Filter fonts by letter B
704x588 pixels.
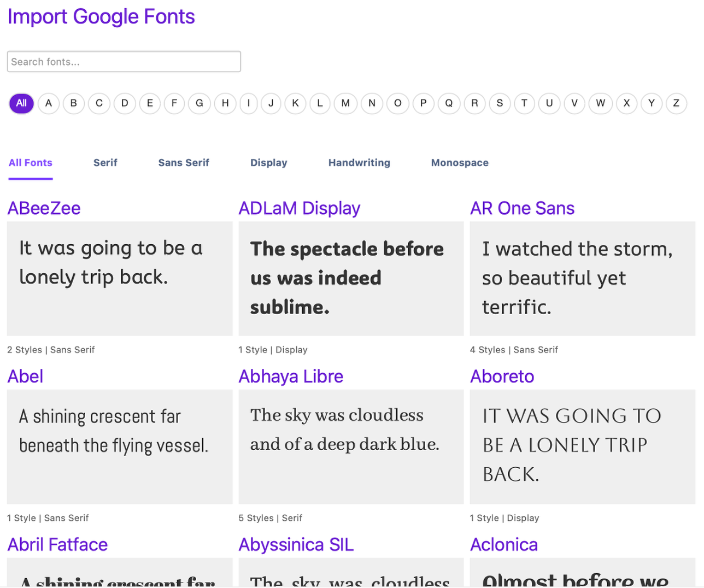tap(74, 103)
